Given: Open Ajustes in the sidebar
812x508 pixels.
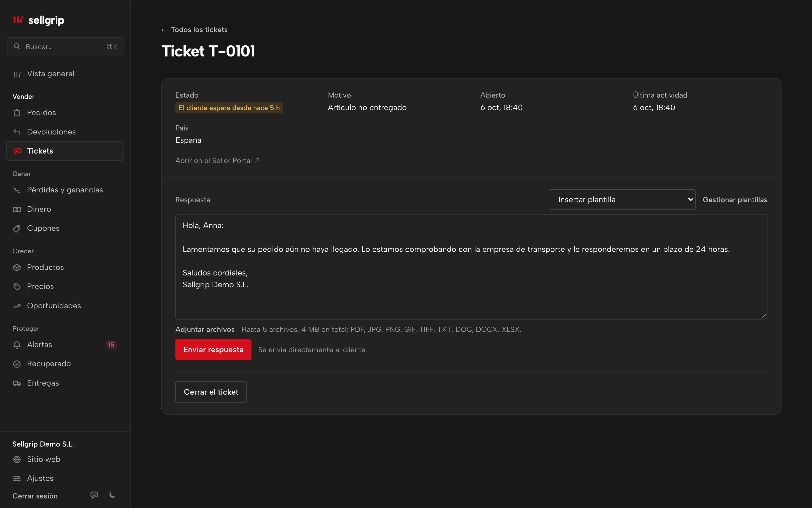Looking at the screenshot, I should [x=65, y=478].
